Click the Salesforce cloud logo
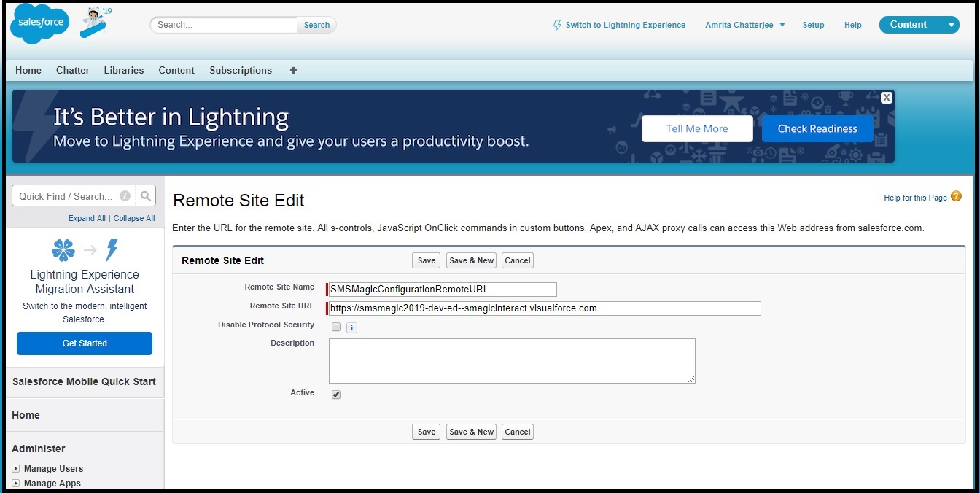The width and height of the screenshot is (980, 493). (40, 23)
